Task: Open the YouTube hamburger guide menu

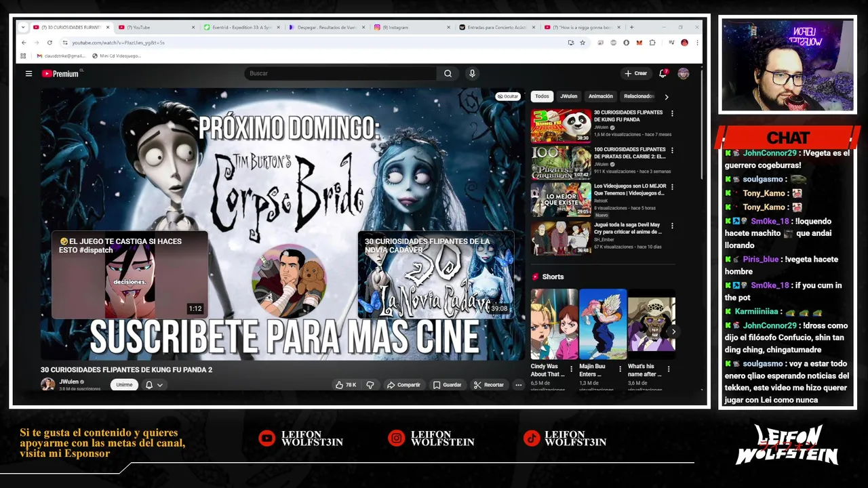Action: click(28, 73)
